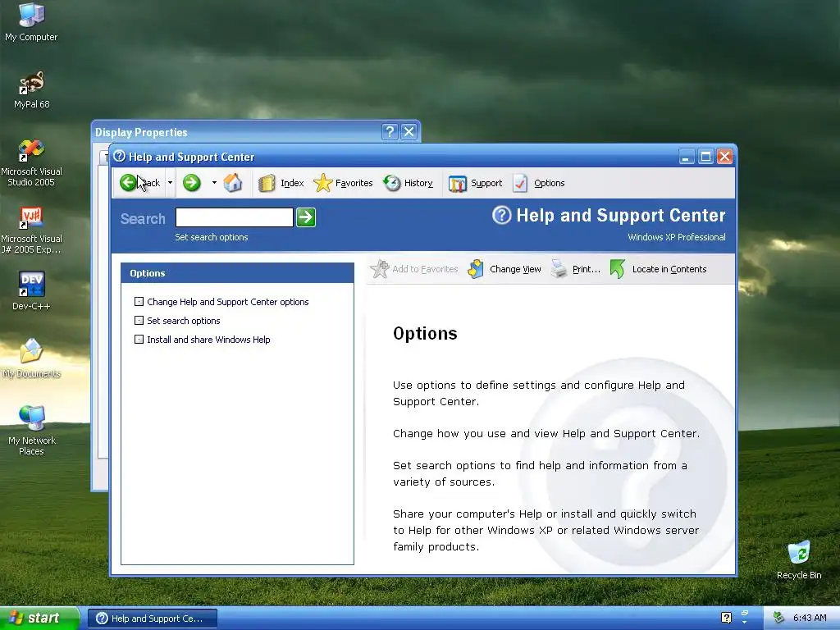This screenshot has height=630, width=840.
Task: Select Microsoft Visual Studio 2005 shortcut
Action: (32, 163)
